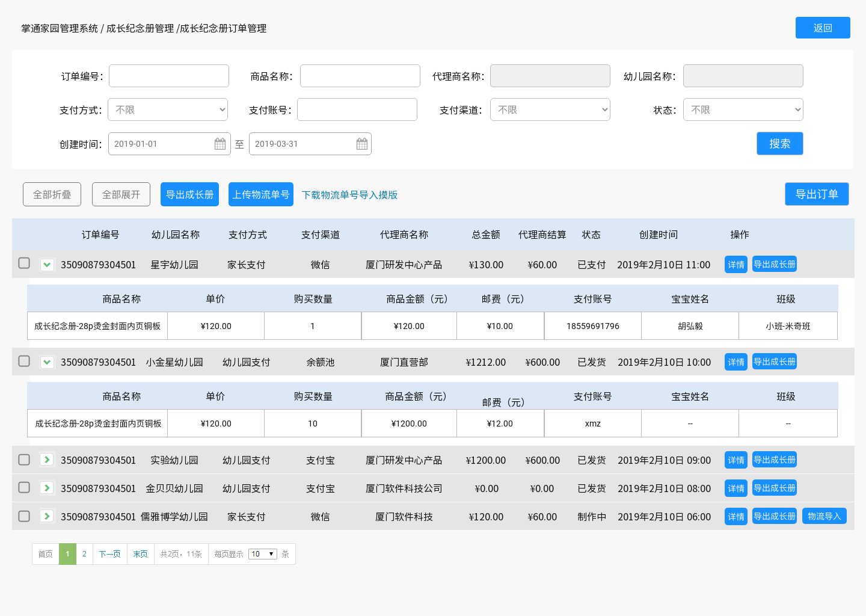This screenshot has width=866, height=616.
Task: Select checkbox of 金贝贝幼儿园 order
Action: pos(24,487)
